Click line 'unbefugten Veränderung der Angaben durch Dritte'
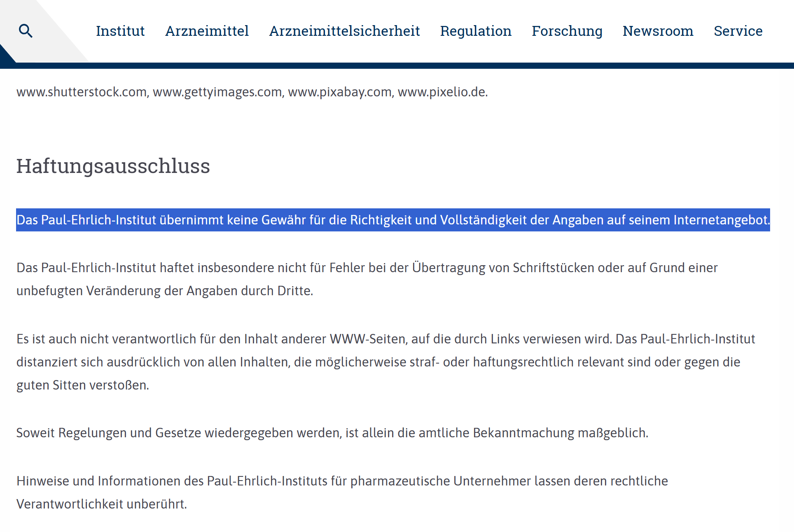The width and height of the screenshot is (794, 532). 165,291
